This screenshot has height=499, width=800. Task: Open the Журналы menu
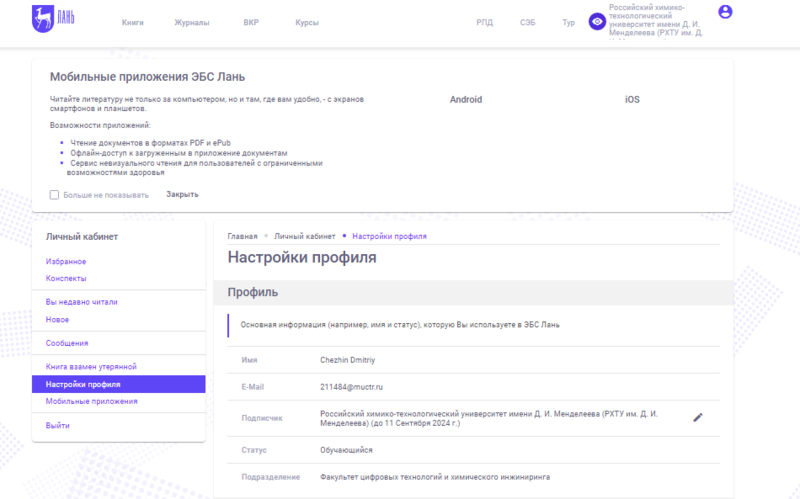click(x=192, y=22)
